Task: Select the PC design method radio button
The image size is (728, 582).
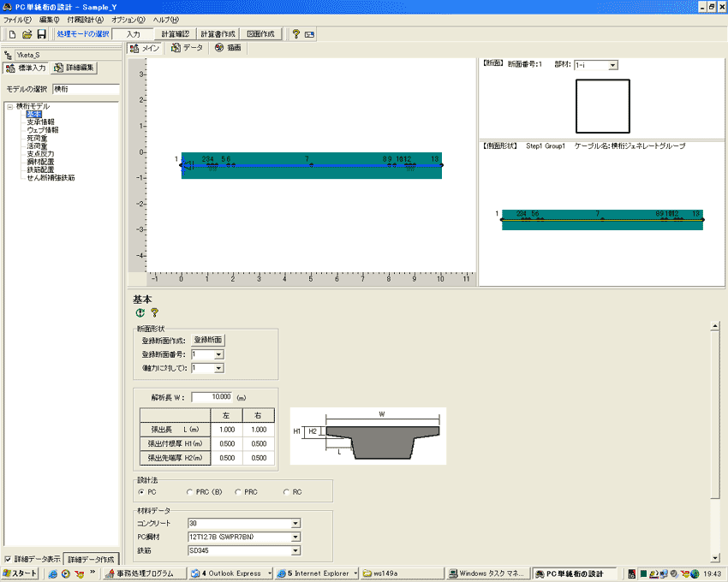Action: click(x=141, y=492)
